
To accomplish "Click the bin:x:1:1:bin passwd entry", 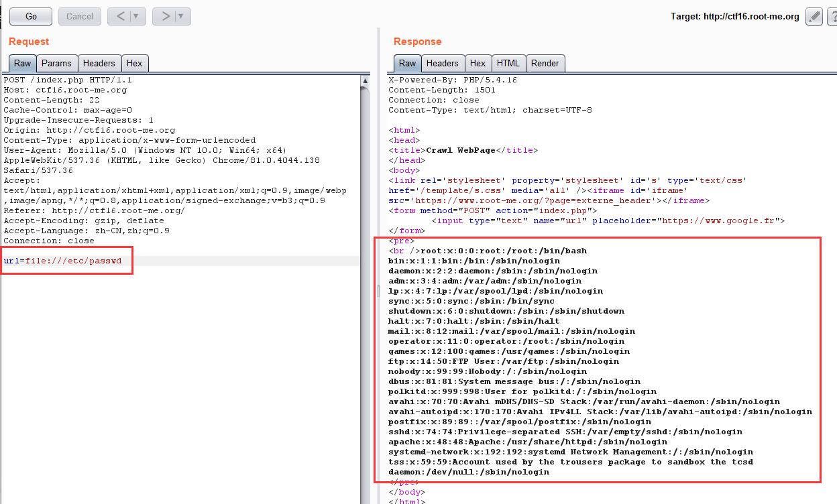I will pyautogui.click(x=474, y=261).
